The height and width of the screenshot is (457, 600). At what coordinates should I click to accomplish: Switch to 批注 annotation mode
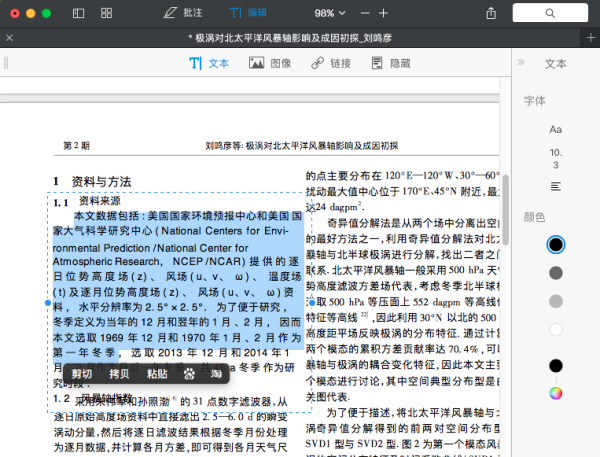[x=183, y=13]
